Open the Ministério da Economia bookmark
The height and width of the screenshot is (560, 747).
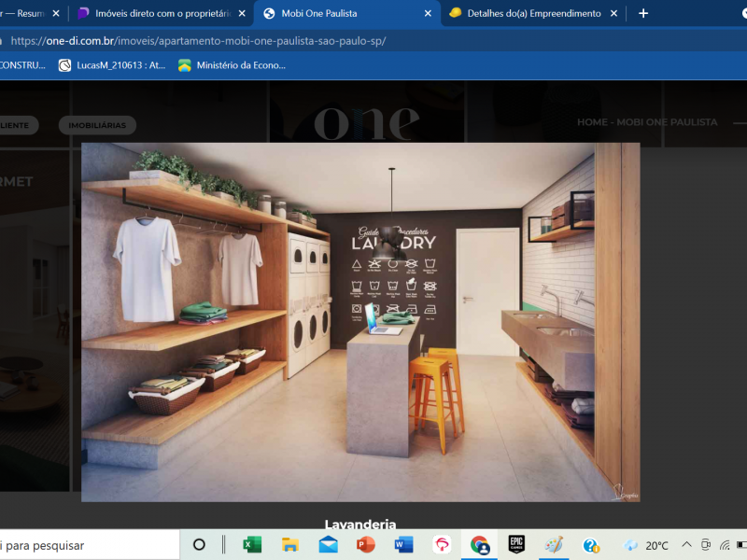pyautogui.click(x=232, y=65)
